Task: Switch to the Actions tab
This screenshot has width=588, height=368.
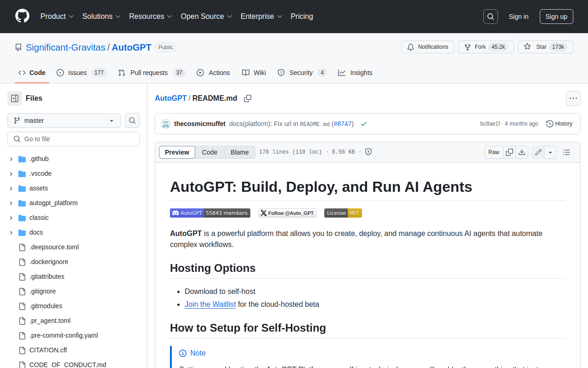Action: 213,73
